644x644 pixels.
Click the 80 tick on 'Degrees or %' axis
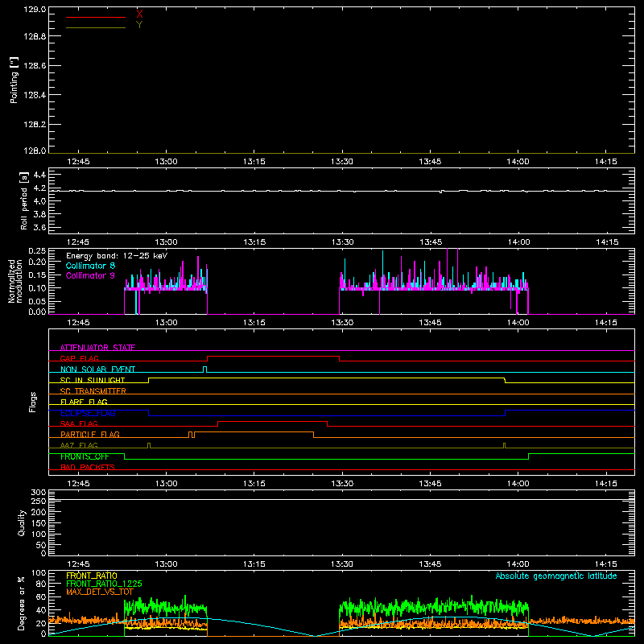[x=41, y=584]
